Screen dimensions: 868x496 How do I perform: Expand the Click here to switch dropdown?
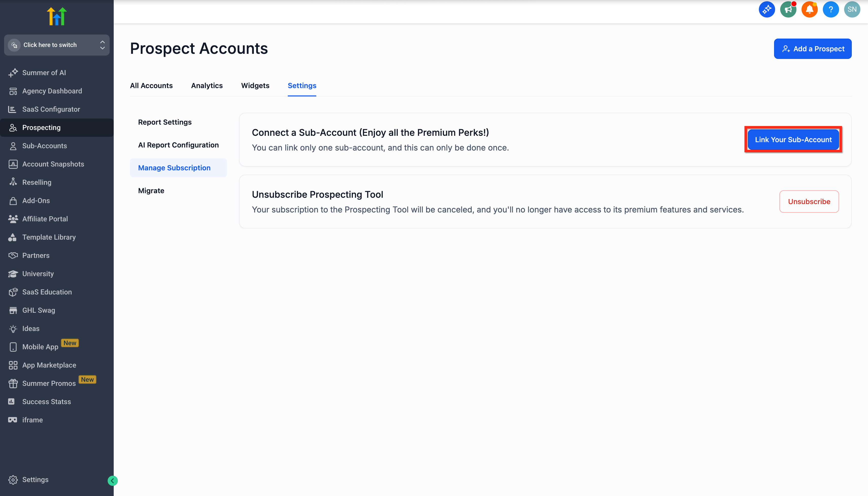pyautogui.click(x=57, y=45)
